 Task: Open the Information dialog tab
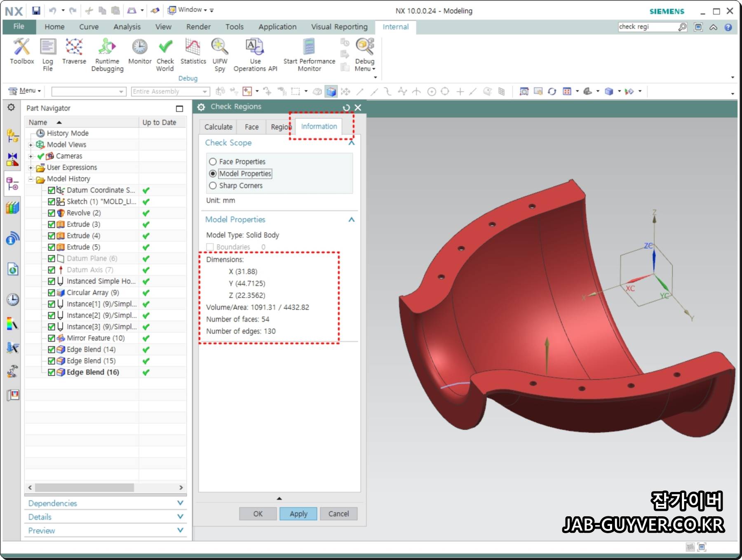pos(319,126)
